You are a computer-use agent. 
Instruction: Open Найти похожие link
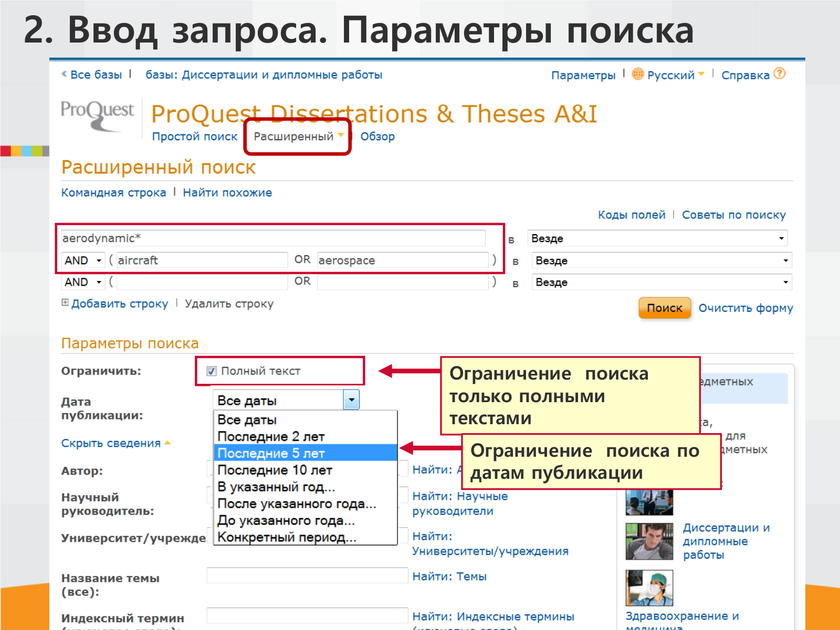(227, 193)
